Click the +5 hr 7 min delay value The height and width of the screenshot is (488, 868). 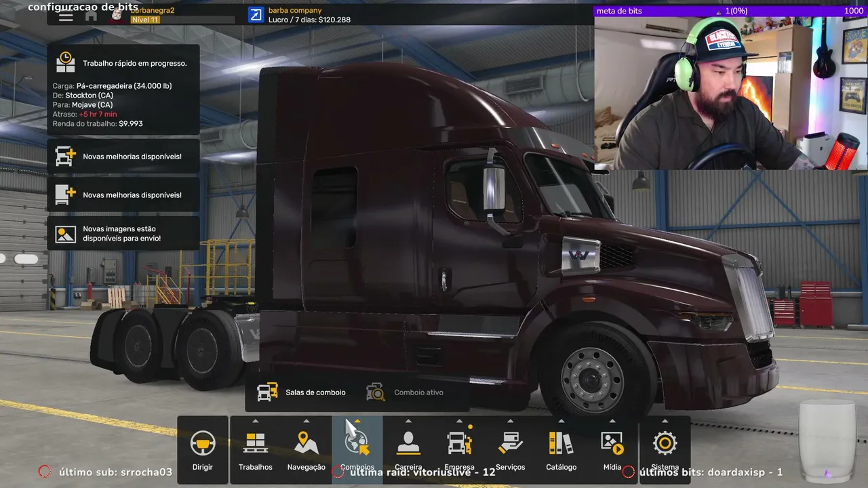click(x=98, y=115)
